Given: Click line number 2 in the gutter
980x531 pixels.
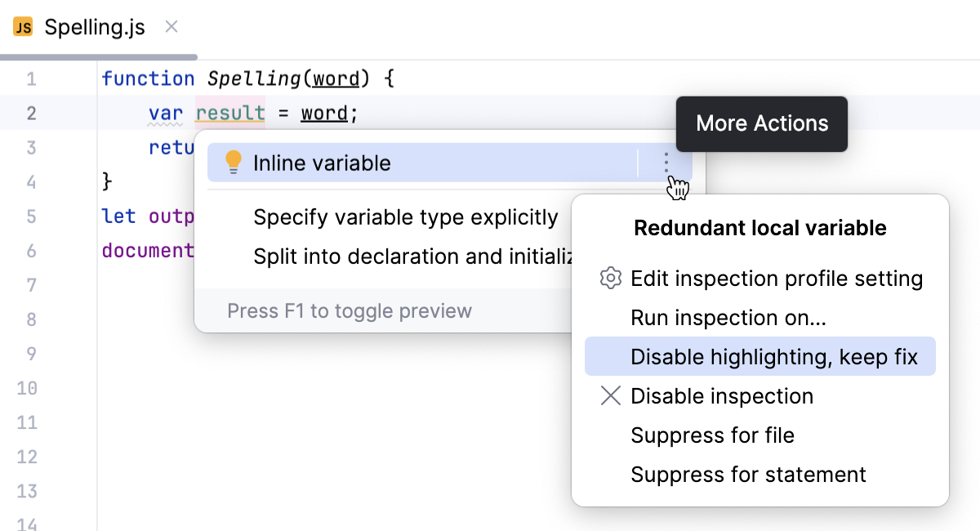Looking at the screenshot, I should [x=31, y=113].
